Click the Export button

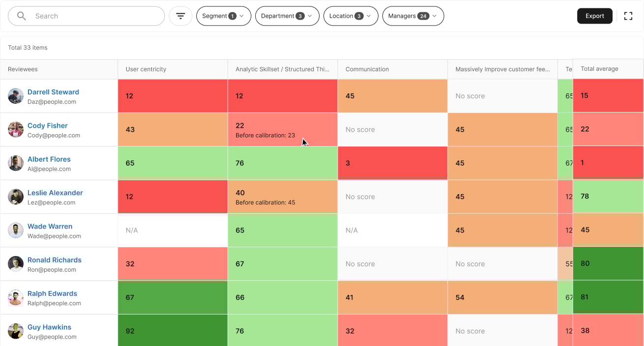594,16
